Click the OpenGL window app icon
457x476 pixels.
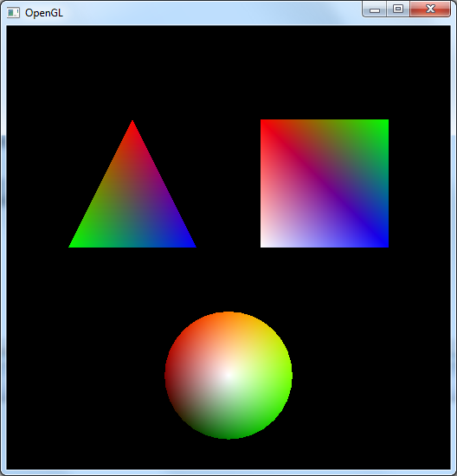click(13, 13)
